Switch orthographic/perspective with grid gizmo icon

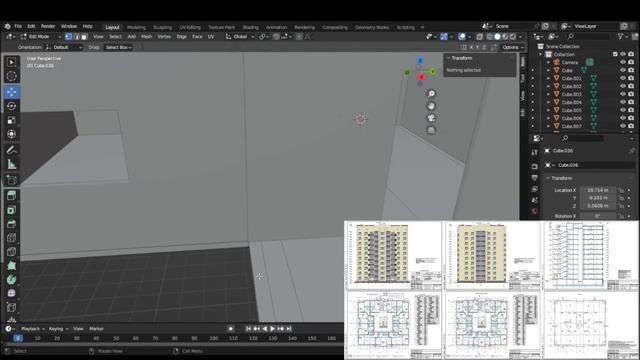(431, 130)
